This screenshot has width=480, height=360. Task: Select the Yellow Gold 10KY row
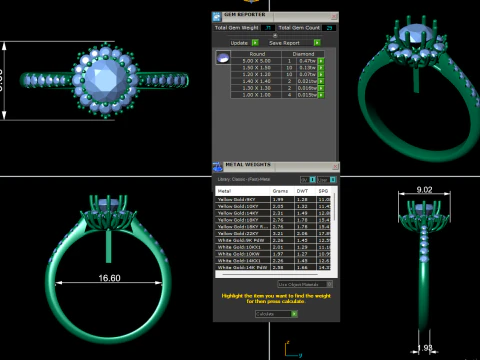coord(273,206)
